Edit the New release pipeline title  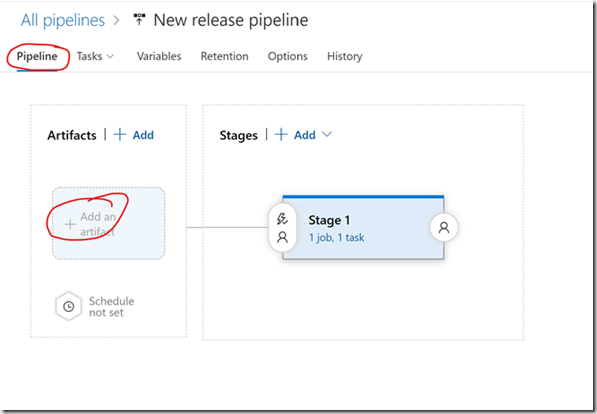[x=231, y=20]
